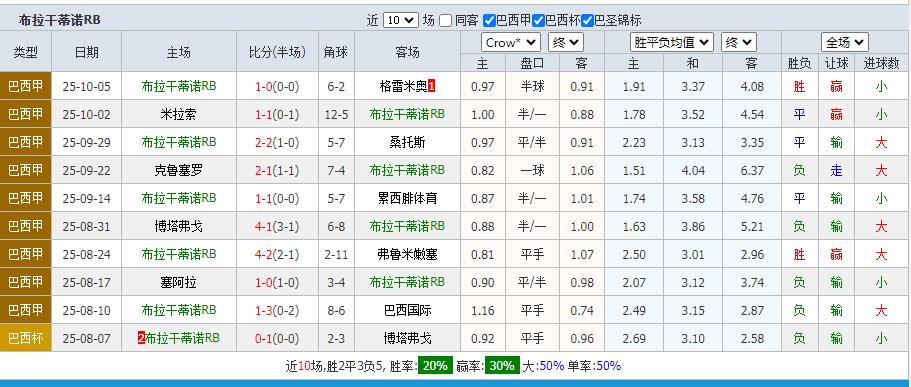
Task: Toggle the 同客 checkbox
Action: coord(446,21)
